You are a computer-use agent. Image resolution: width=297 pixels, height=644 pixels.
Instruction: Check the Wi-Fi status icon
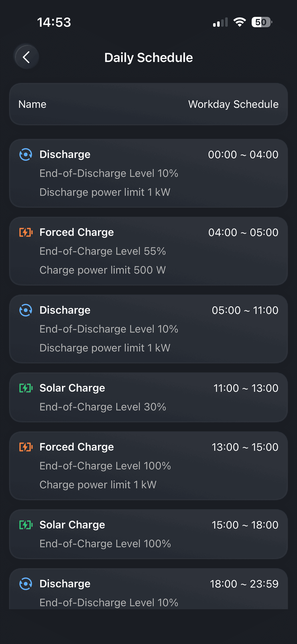(240, 22)
